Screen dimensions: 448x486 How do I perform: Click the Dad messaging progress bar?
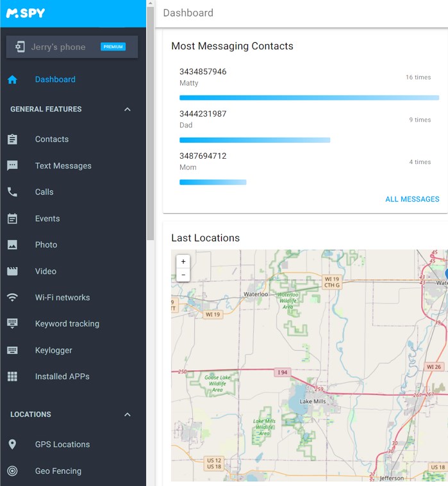coord(254,140)
